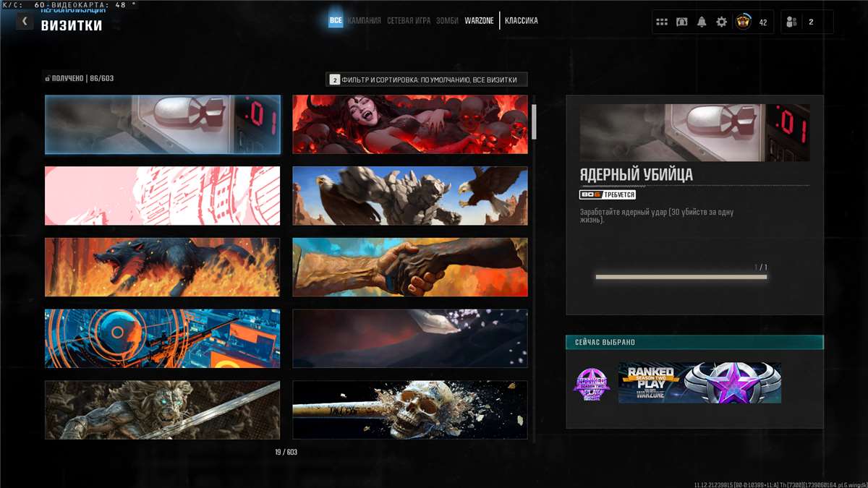Switch to the КЛАССИКА tab
The image size is (868, 488).
click(x=522, y=21)
